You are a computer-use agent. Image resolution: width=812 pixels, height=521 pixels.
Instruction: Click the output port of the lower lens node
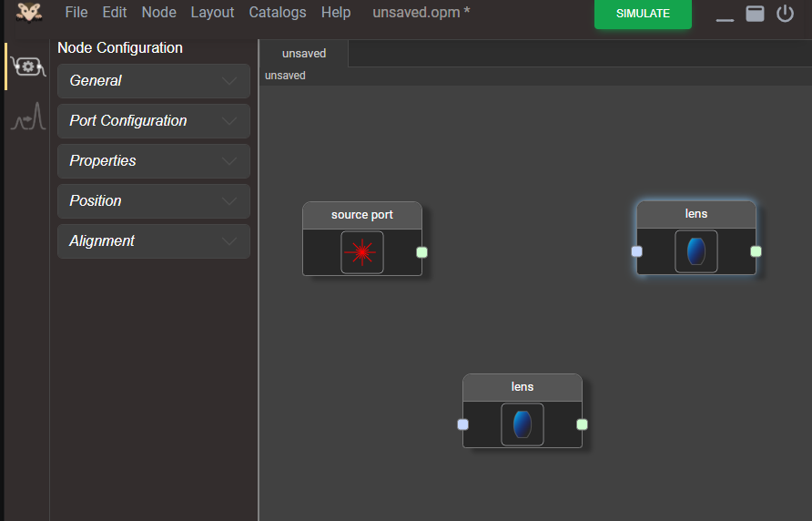tap(582, 424)
